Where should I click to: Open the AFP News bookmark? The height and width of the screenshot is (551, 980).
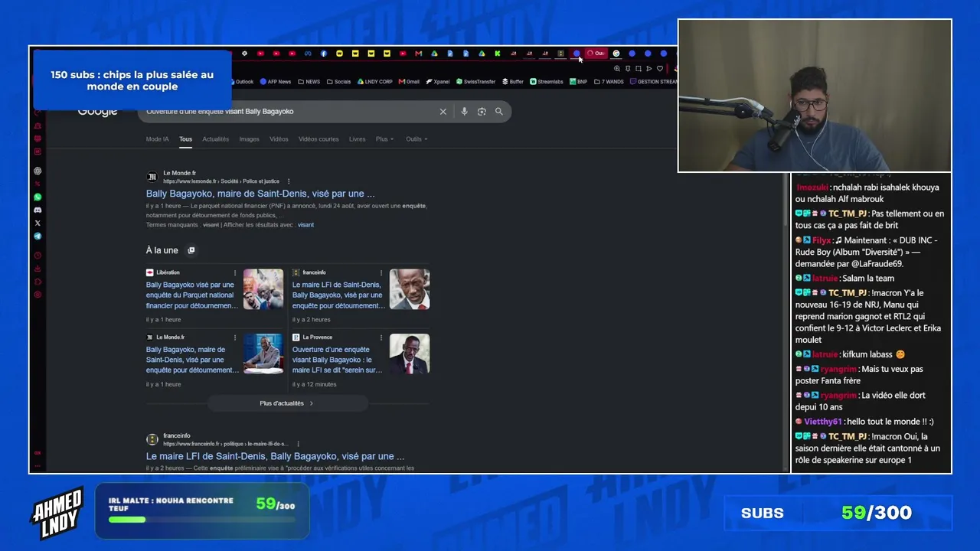coord(276,82)
